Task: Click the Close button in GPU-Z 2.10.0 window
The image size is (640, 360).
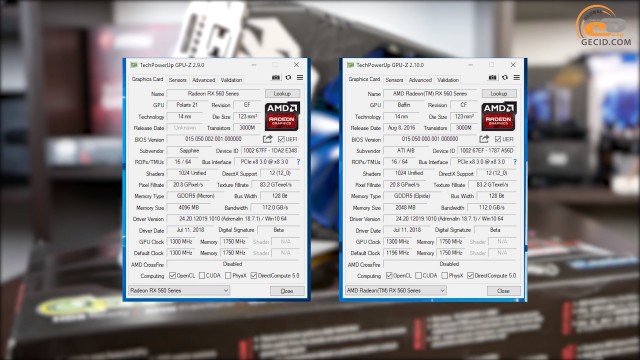Action: (504, 291)
